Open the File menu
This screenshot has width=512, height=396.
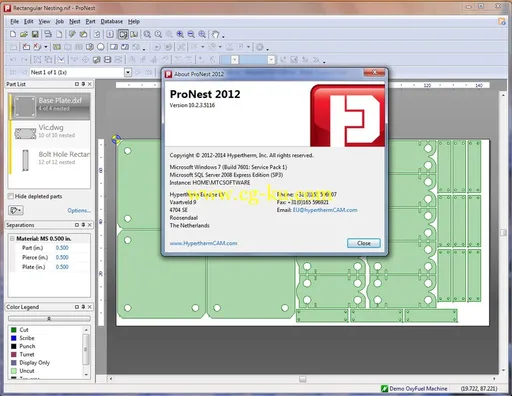point(14,22)
